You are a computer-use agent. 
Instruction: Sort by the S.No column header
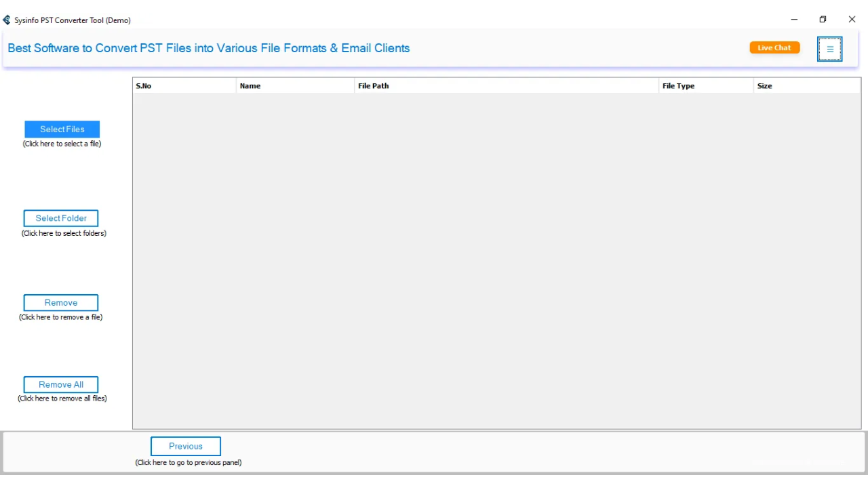tap(184, 86)
